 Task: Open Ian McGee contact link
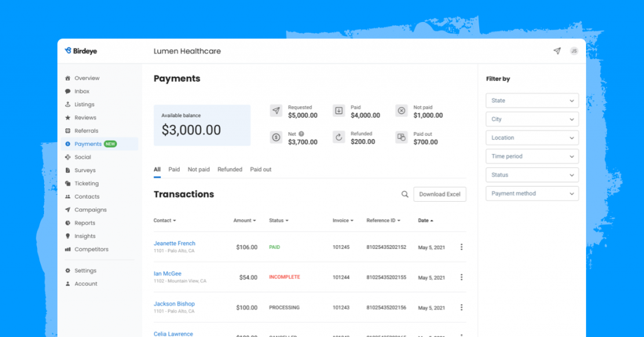tap(167, 273)
